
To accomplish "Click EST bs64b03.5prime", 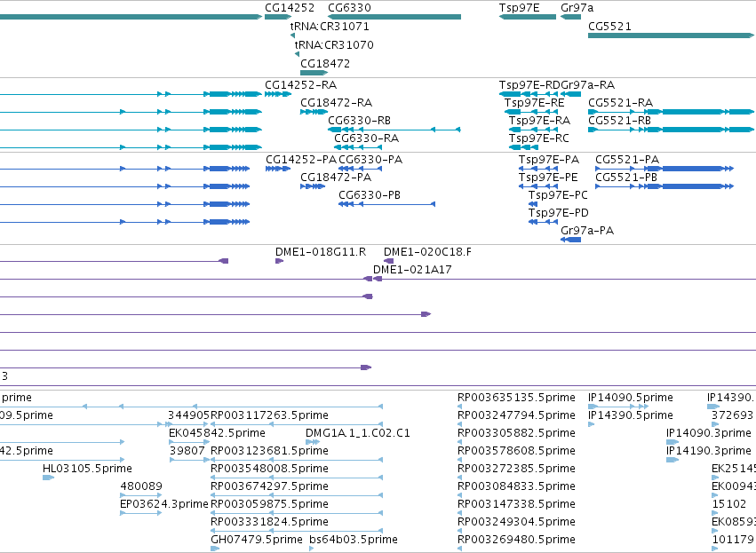I will pos(354,540).
